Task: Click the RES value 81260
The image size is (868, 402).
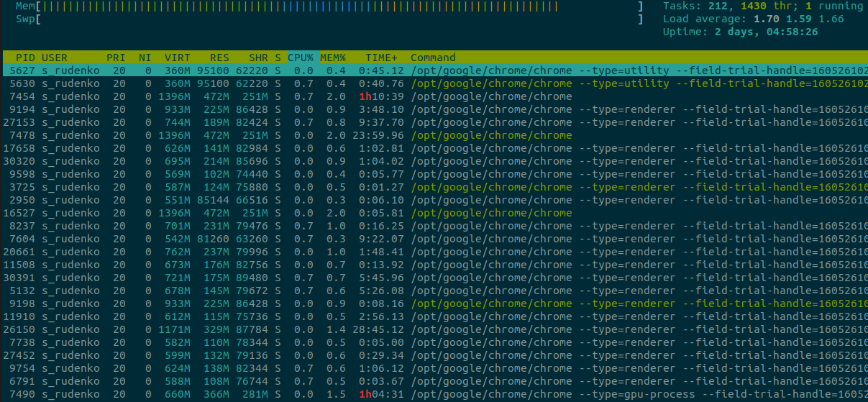Action: [x=213, y=239]
